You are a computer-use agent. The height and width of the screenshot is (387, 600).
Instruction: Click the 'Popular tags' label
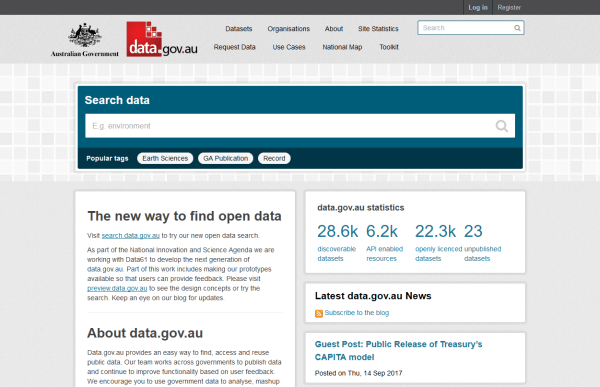pyautogui.click(x=107, y=158)
